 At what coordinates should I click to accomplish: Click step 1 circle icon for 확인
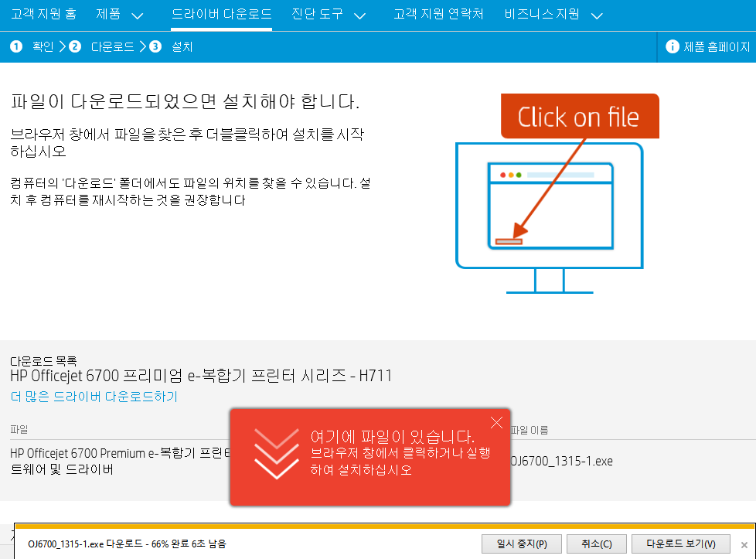(16, 47)
